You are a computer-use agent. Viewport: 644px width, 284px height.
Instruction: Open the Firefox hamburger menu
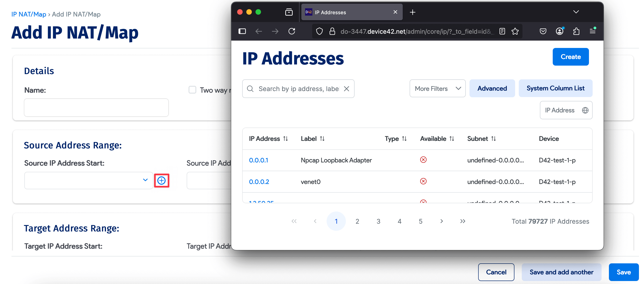593,31
